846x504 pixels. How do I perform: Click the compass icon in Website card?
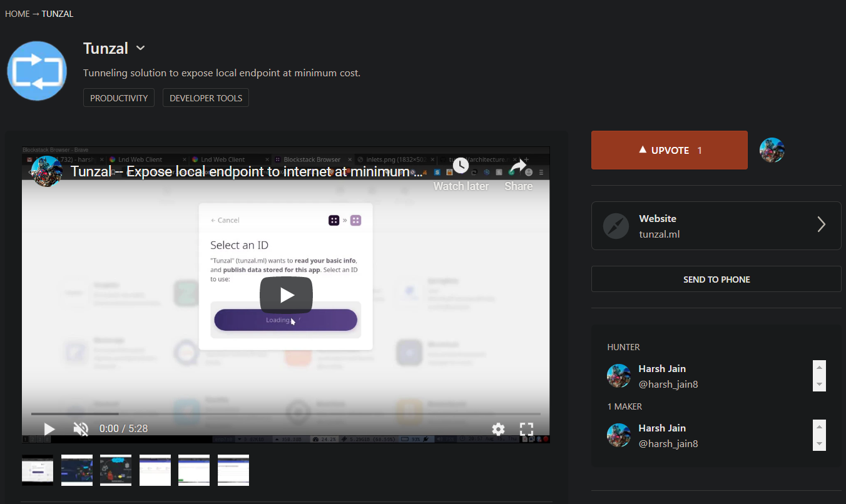616,226
